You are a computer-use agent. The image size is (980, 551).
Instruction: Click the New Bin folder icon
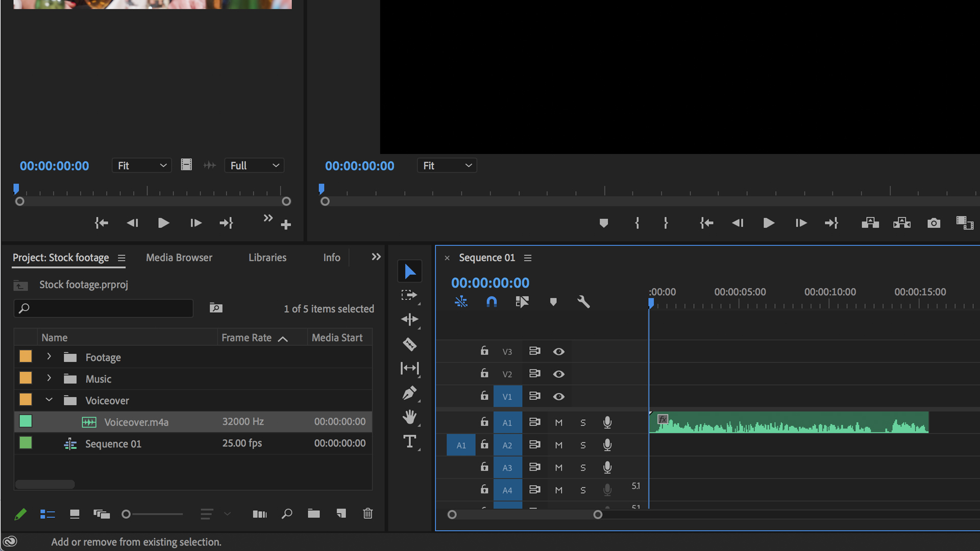[x=313, y=514]
